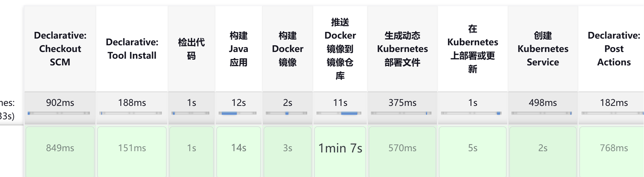Select the 14s 构建 Java 应用 stage cell
The image size is (644, 177).
click(x=238, y=148)
